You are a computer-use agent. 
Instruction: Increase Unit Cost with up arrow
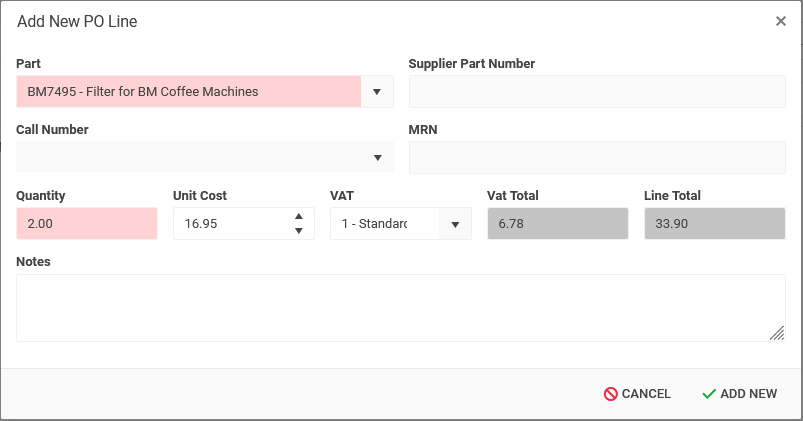click(x=298, y=217)
